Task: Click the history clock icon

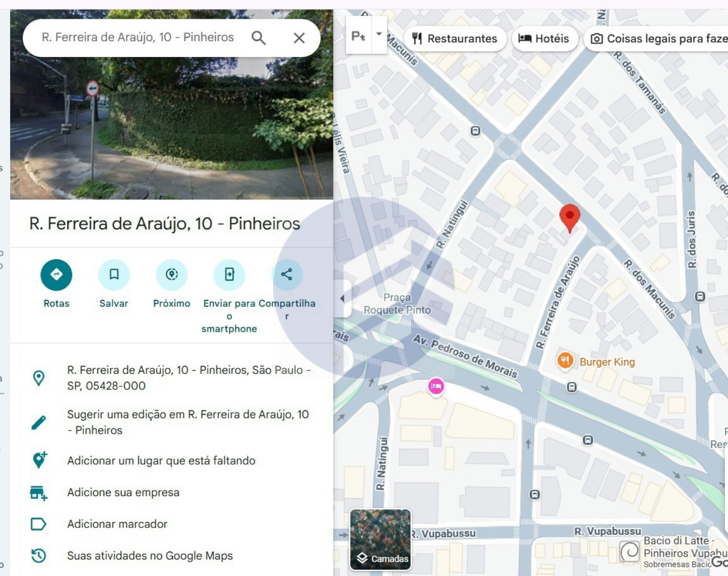Action: coord(38,556)
